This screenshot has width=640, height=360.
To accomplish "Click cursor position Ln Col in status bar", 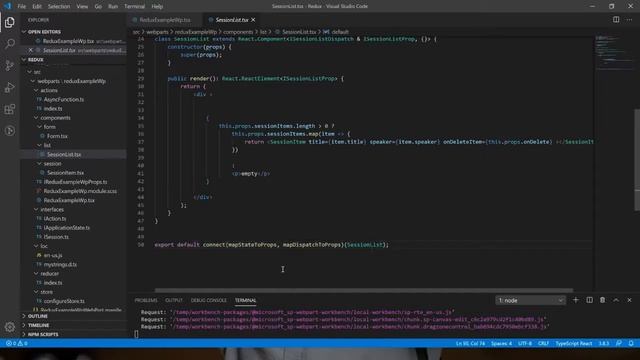I will (x=470, y=343).
